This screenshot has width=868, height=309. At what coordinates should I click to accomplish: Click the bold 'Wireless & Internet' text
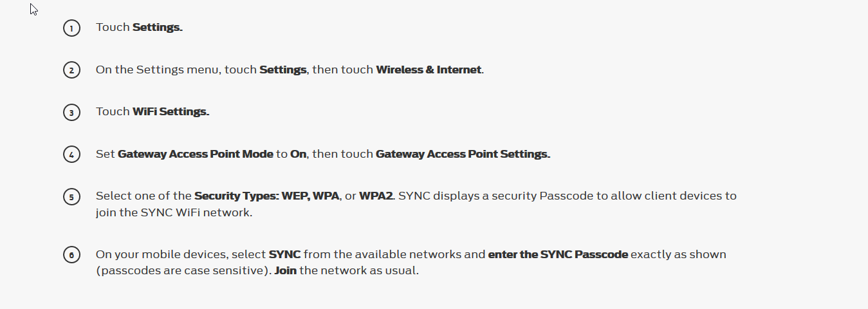(x=429, y=70)
